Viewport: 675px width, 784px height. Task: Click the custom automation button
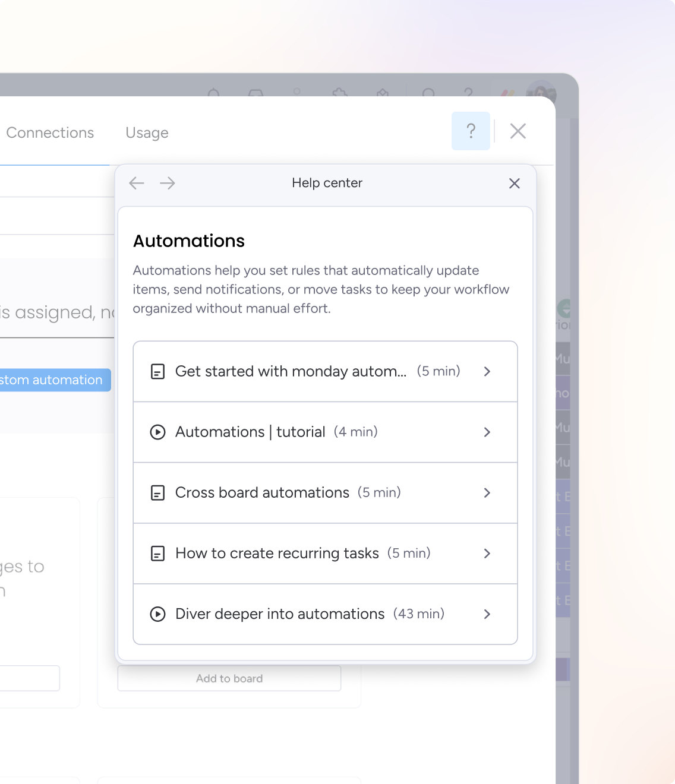click(55, 380)
